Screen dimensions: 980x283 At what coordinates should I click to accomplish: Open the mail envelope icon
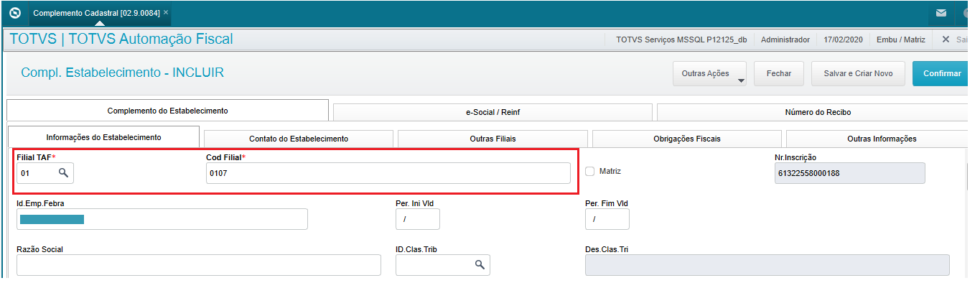[x=941, y=13]
